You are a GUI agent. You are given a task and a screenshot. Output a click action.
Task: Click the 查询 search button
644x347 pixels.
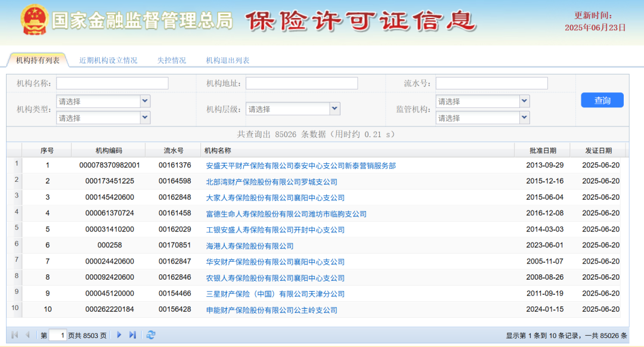(602, 100)
